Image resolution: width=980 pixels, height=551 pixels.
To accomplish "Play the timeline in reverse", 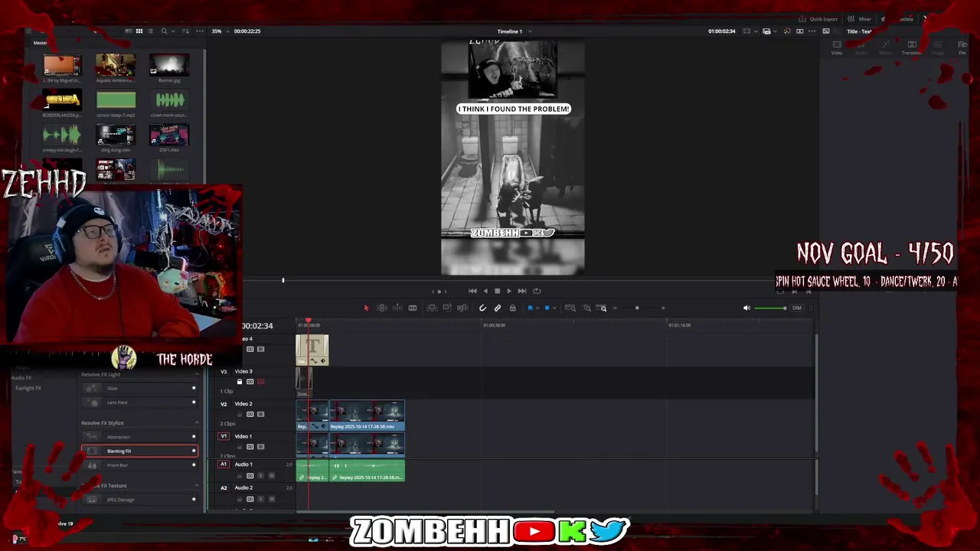I will pyautogui.click(x=485, y=291).
